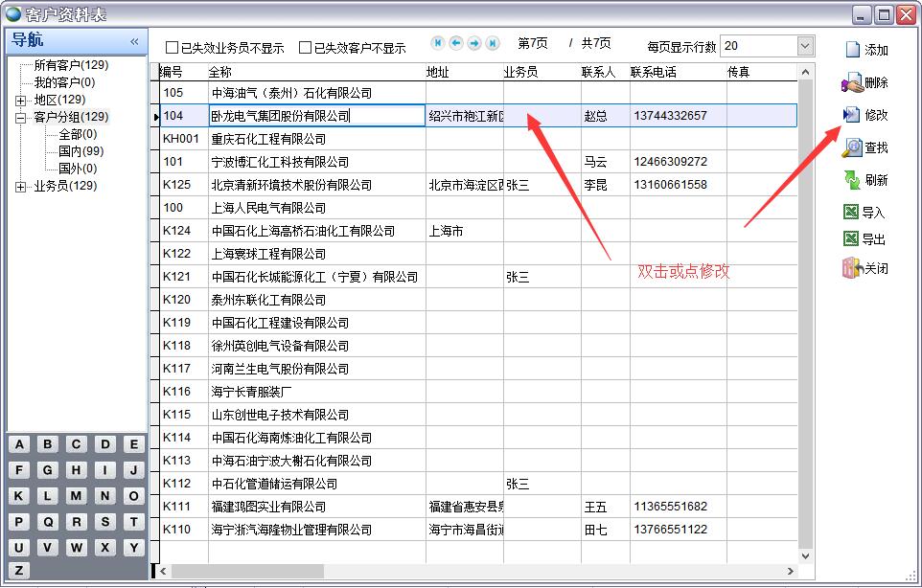The width and height of the screenshot is (922, 588).
Task: Click the 添加 (Add) icon
Action: [853, 50]
